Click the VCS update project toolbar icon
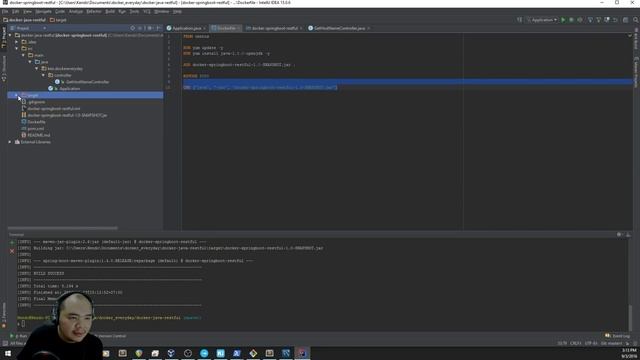The height and width of the screenshot is (360, 640). (x=590, y=20)
